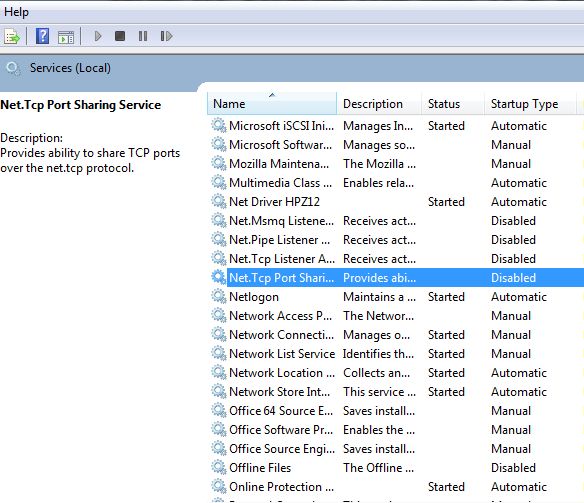
Task: Click the gear icon beside Offline Files
Action: [x=219, y=468]
